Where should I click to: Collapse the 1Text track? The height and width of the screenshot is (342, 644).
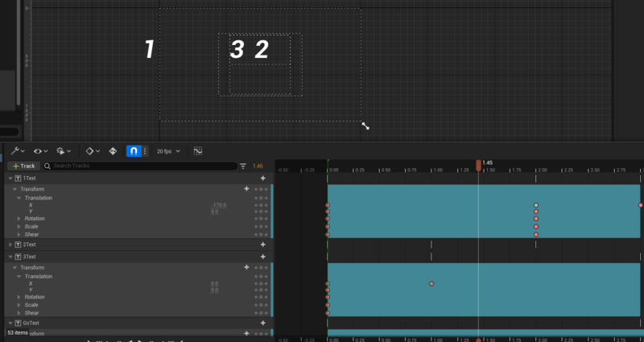[x=10, y=178]
